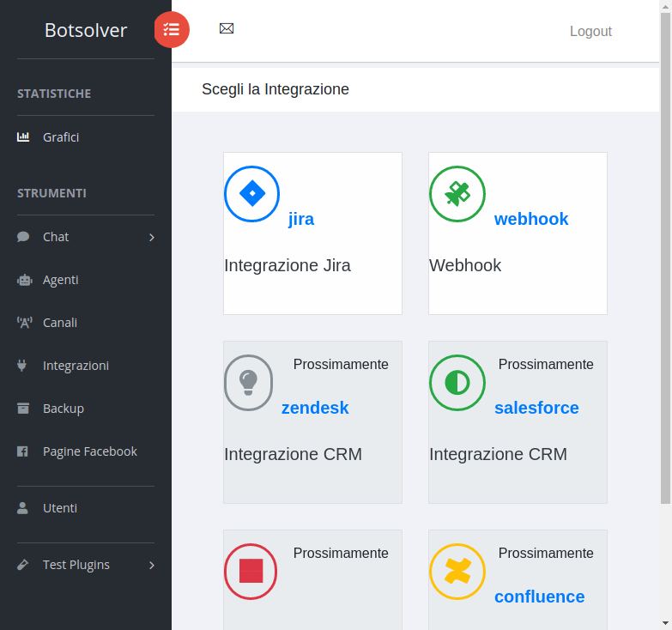This screenshot has height=630, width=672.
Task: Click 'Prossimamente' label on salesforce card
Action: click(546, 364)
